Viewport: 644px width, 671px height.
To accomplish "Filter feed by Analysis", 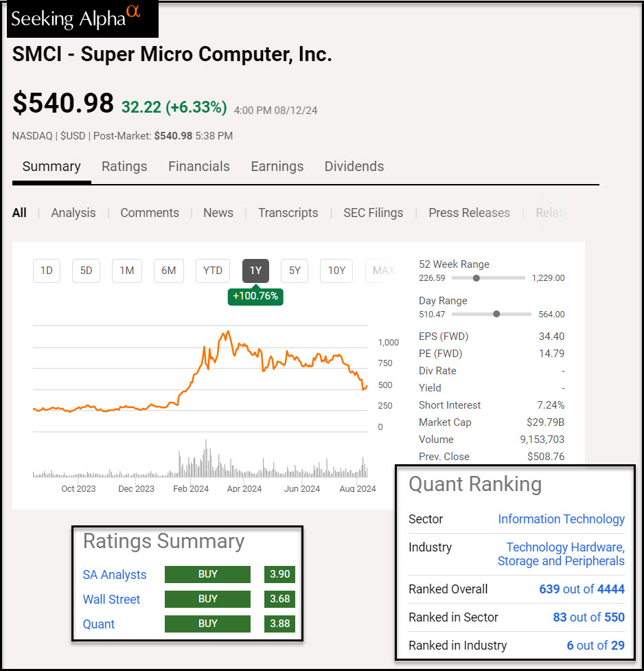I will pos(73,213).
